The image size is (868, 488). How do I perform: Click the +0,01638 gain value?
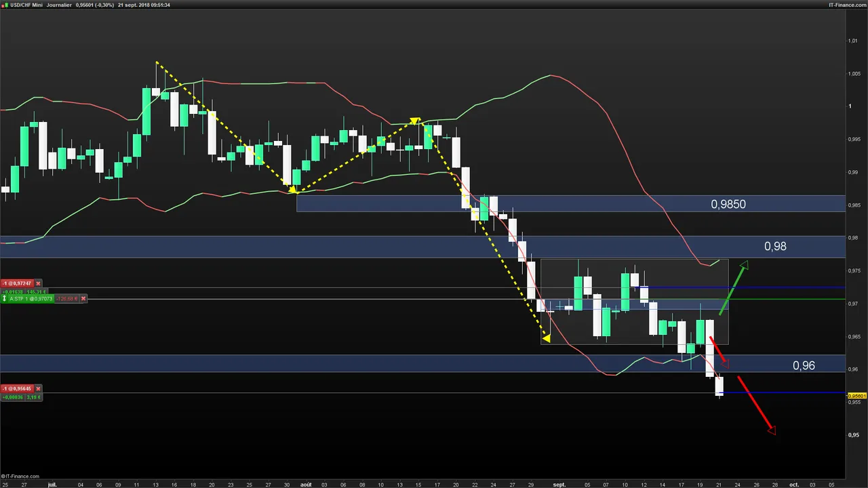coord(12,292)
